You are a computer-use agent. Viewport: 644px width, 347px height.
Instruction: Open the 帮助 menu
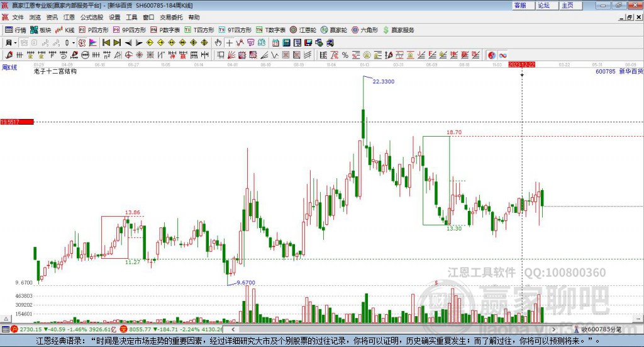click(194, 17)
